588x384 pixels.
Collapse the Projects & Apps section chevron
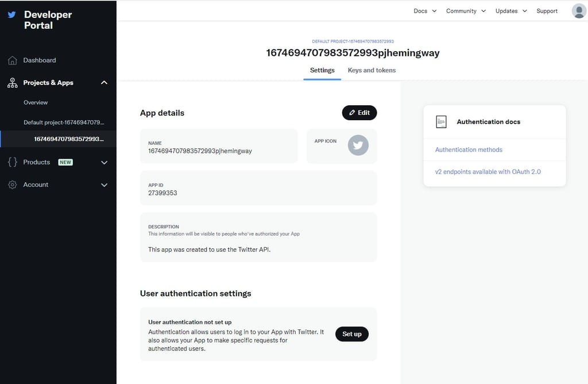pyautogui.click(x=105, y=83)
